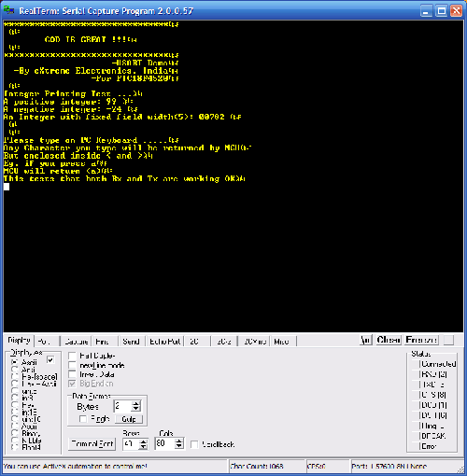467x476 pixels.
Task: Clear the terminal with the Clear button
Action: pyautogui.click(x=389, y=340)
